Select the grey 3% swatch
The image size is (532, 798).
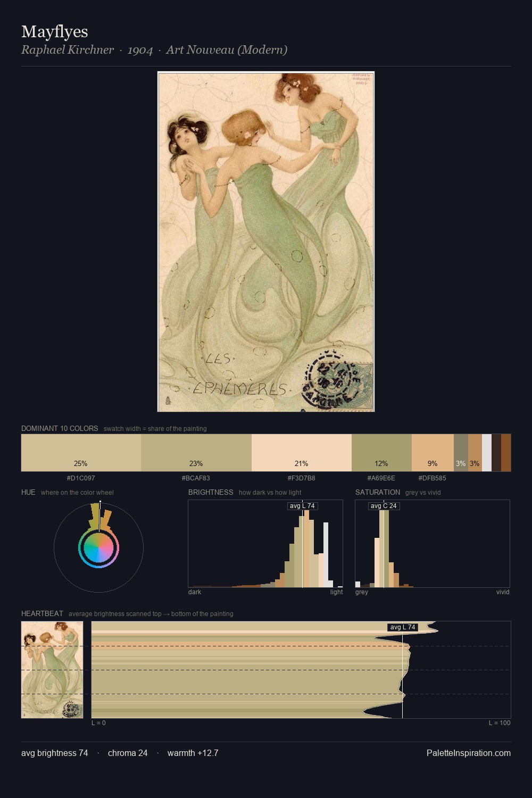point(461,453)
